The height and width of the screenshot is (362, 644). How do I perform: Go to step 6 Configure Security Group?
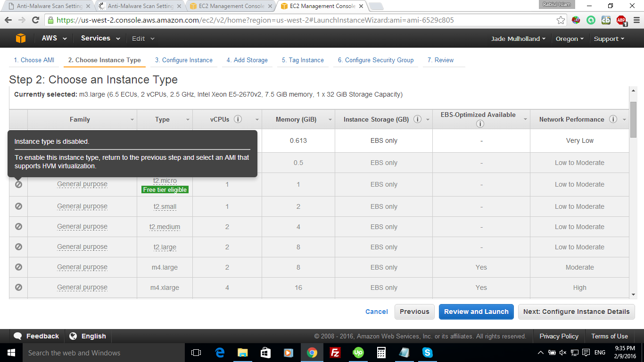(x=376, y=60)
